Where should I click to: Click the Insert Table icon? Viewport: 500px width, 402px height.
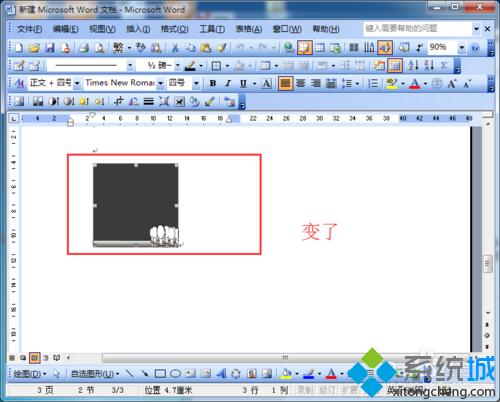[320, 48]
